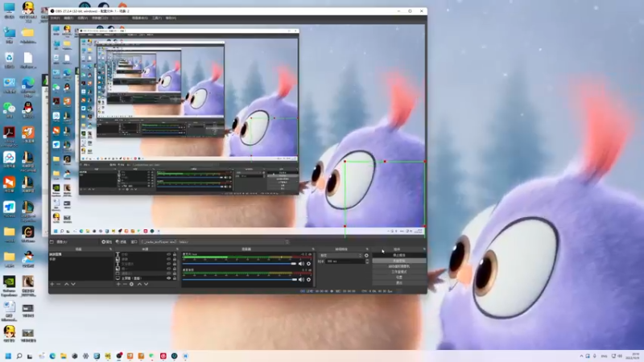Hide the bottom display capture source
The width and height of the screenshot is (644, 362).
click(168, 278)
